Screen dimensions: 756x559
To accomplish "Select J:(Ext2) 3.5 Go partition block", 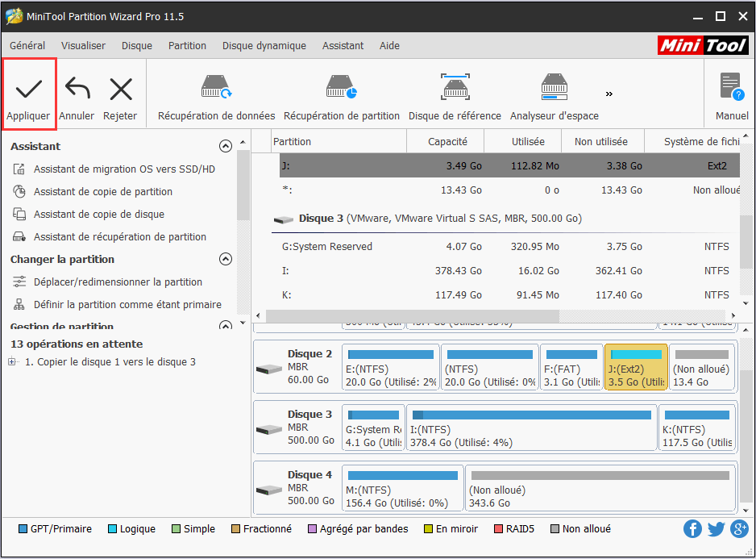I will click(x=636, y=367).
